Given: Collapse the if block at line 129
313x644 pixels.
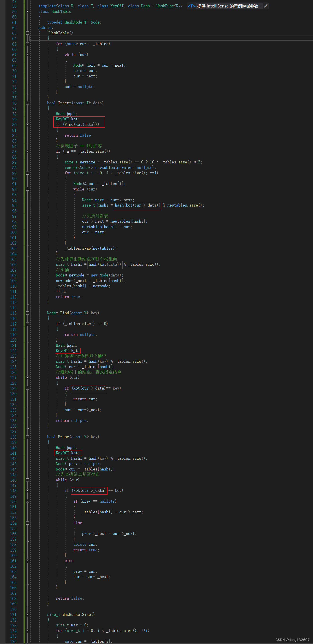Looking at the screenshot, I should 27,388.
